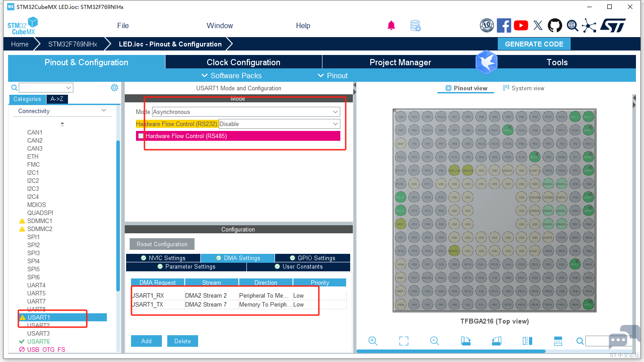Open the pink notification bell
Viewport: 644px width, 362px height.
pos(391,25)
